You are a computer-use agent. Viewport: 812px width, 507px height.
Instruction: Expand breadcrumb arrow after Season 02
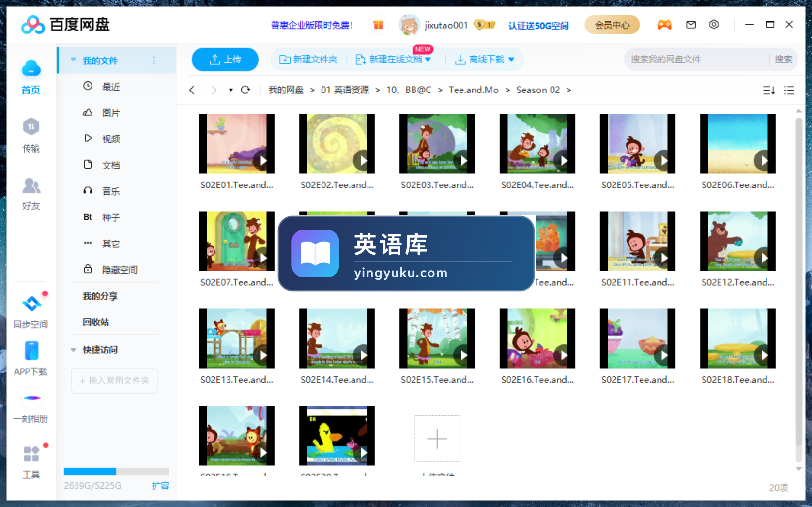pos(568,90)
